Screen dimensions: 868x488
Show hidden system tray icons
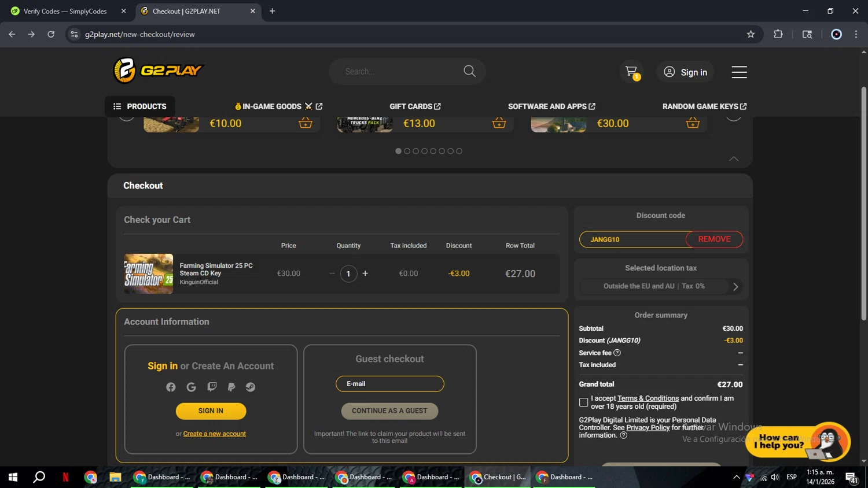point(736,477)
